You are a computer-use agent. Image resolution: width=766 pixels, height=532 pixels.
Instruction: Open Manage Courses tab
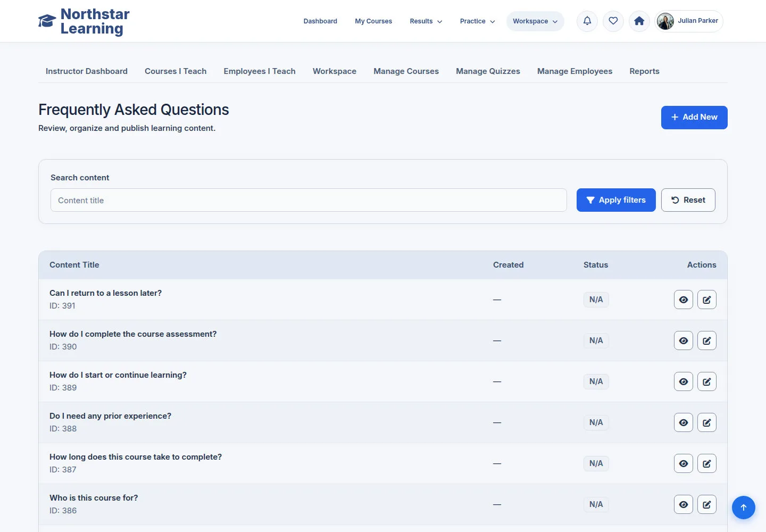(x=406, y=71)
